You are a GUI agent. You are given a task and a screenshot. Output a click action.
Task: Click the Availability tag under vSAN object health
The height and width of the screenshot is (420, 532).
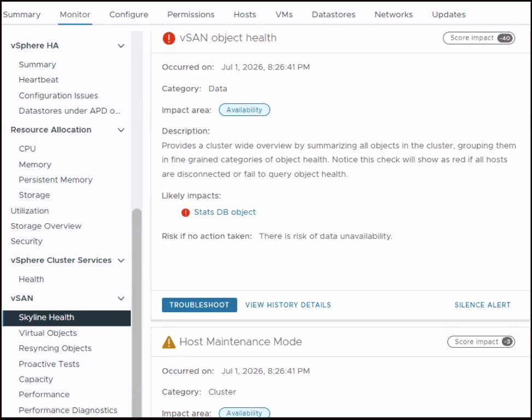point(244,110)
